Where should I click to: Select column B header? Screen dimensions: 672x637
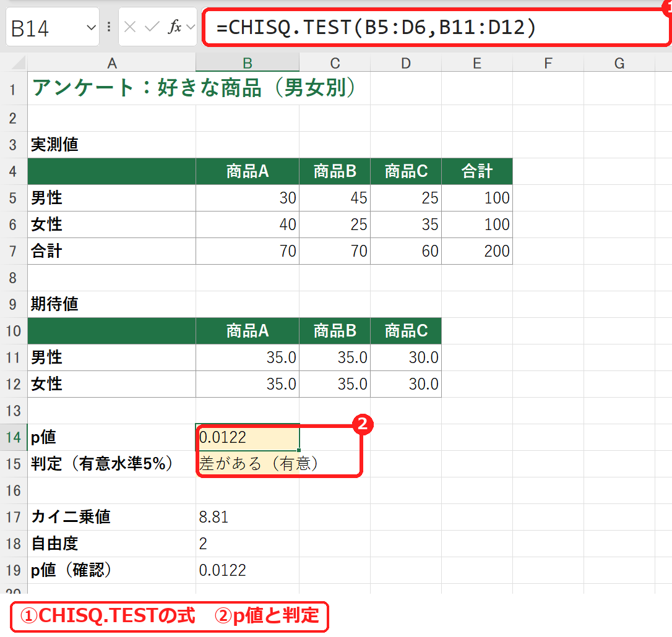pyautogui.click(x=248, y=64)
